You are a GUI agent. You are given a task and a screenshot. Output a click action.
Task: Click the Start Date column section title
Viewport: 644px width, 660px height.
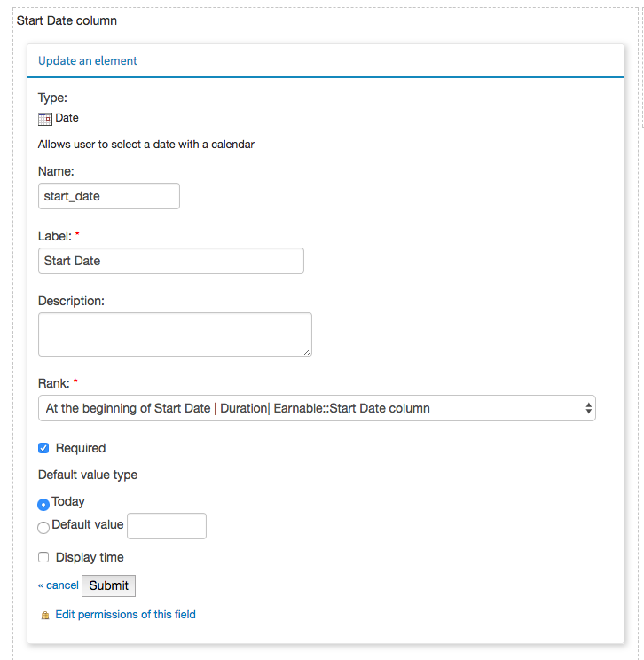pyautogui.click(x=67, y=20)
